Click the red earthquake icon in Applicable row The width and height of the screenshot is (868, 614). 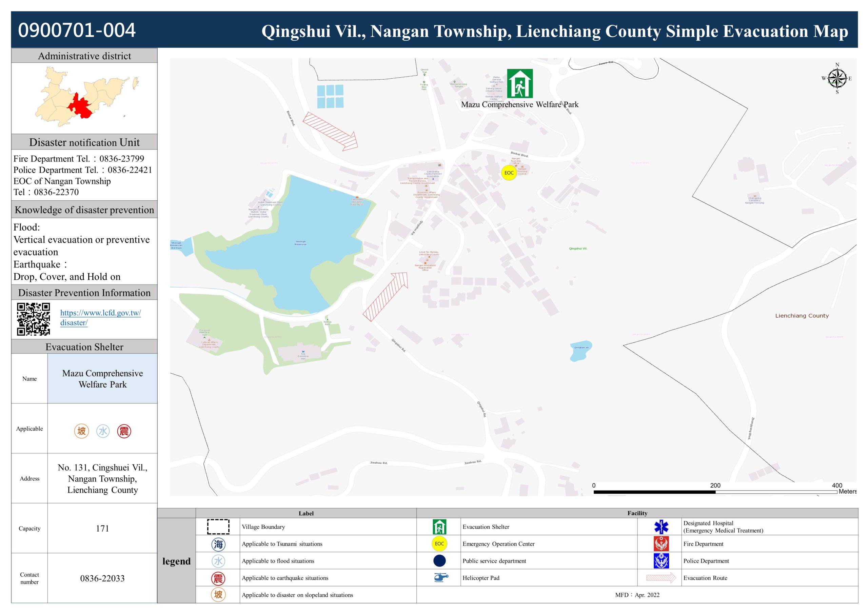[124, 431]
